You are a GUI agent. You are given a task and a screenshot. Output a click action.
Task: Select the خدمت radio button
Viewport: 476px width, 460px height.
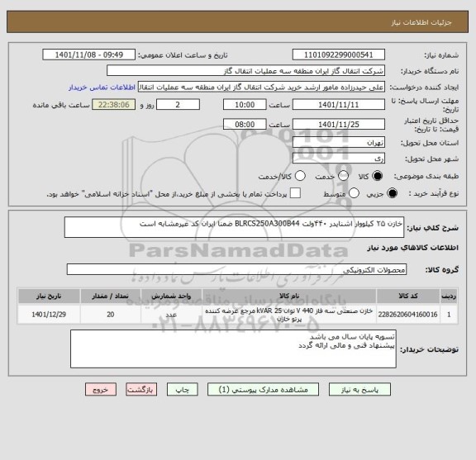[343, 176]
